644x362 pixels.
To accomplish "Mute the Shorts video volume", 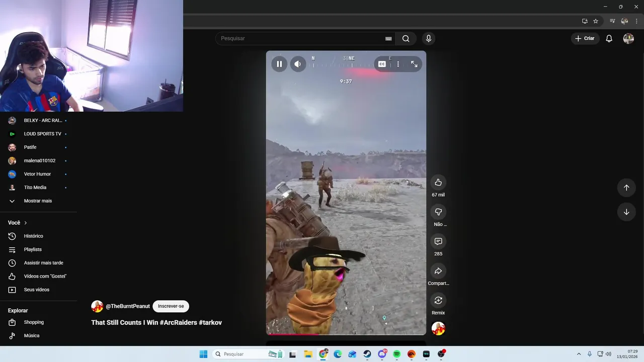I will 298,64.
